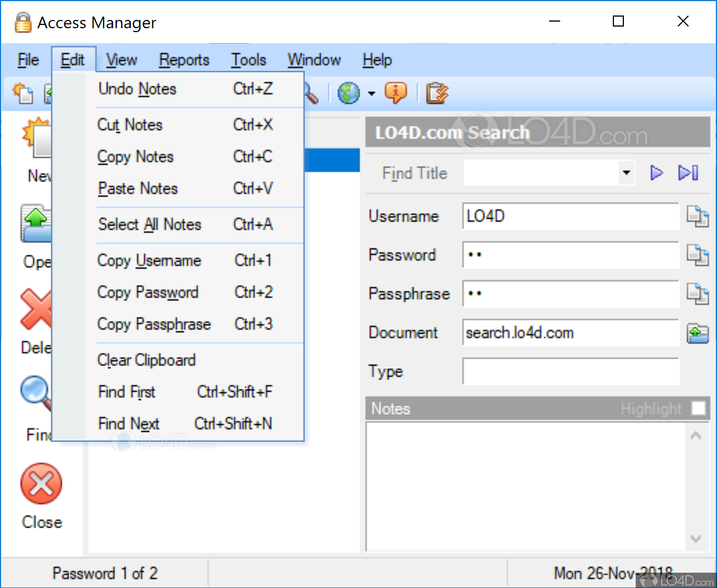Copy username using icon beside Username field
717x588 pixels.
pos(697,216)
